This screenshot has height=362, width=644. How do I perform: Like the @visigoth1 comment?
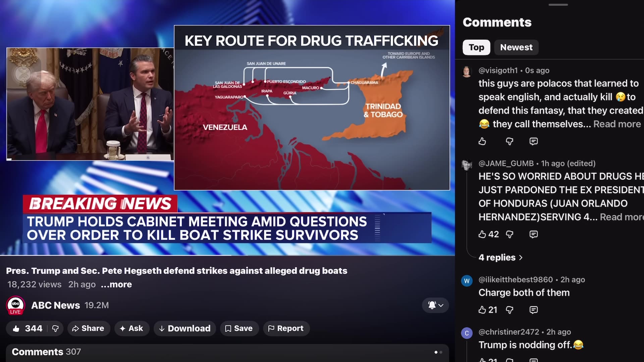tap(482, 141)
